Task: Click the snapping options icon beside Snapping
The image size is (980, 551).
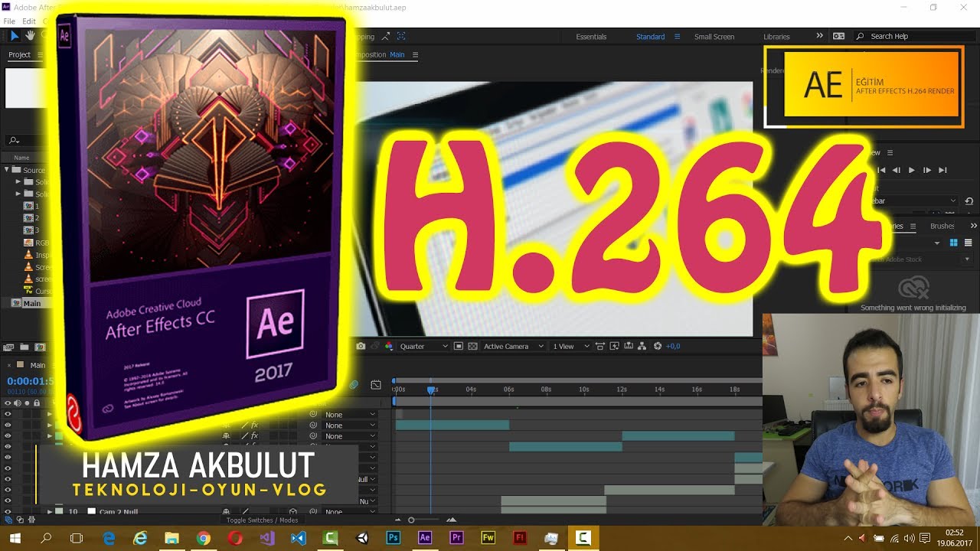Action: [x=386, y=36]
